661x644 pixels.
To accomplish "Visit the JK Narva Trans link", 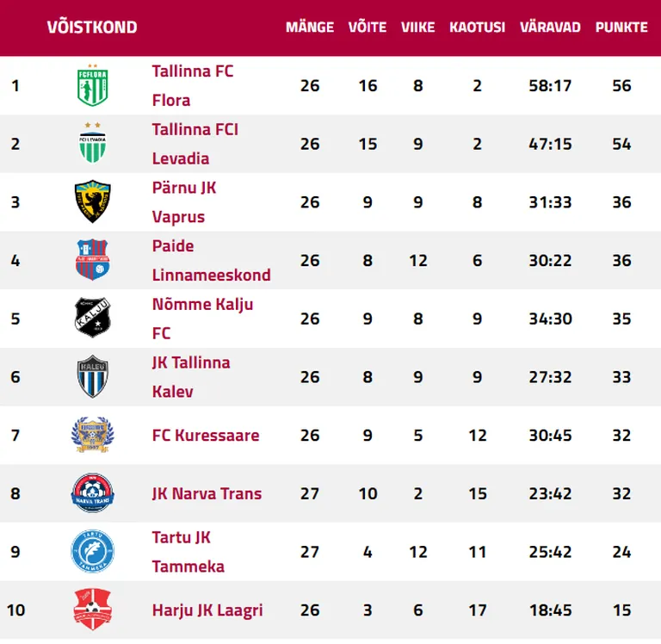I will 207,493.
